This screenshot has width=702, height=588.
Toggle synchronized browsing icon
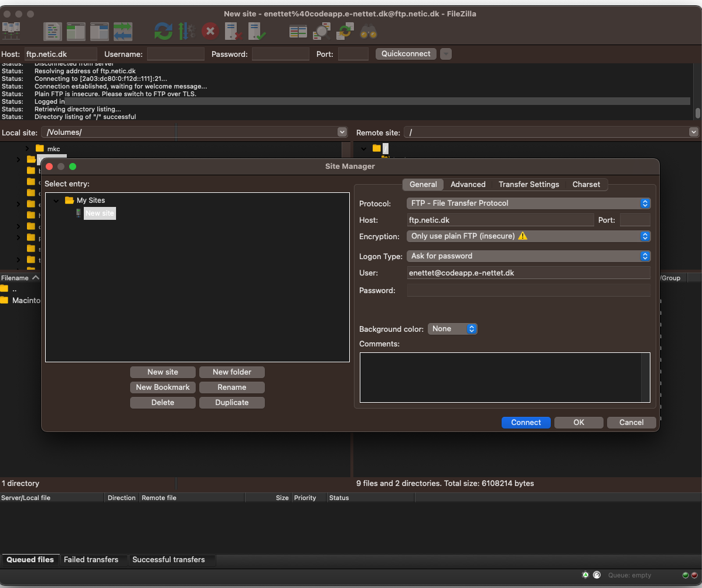(x=345, y=31)
